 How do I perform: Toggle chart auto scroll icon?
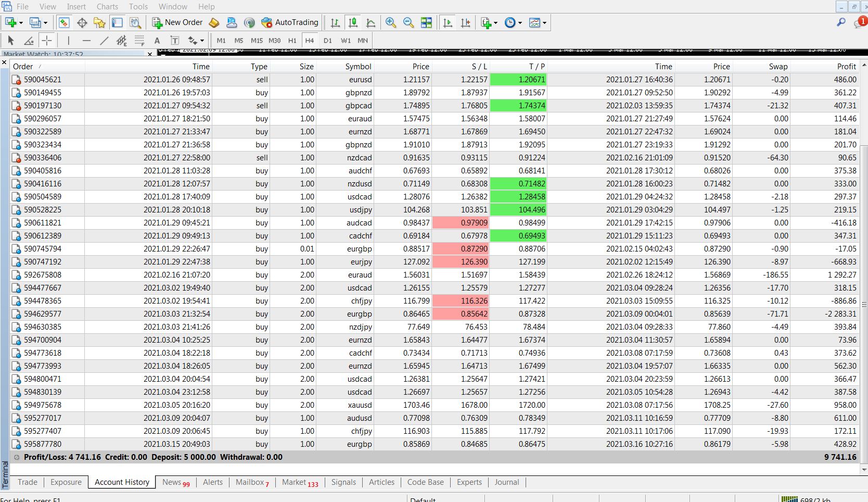pyautogui.click(x=448, y=22)
